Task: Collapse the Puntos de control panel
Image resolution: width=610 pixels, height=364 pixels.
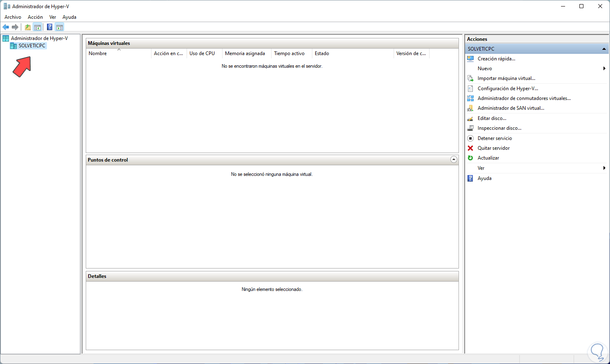Action: coord(454,160)
